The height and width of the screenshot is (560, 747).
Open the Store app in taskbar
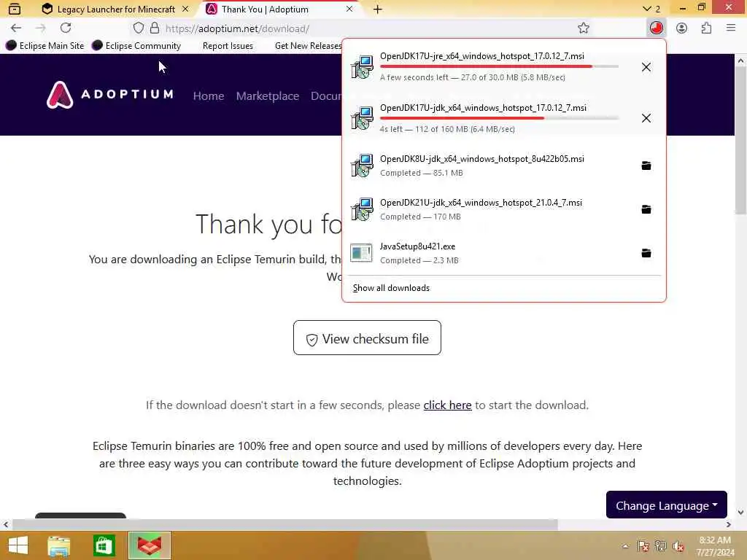(x=104, y=545)
